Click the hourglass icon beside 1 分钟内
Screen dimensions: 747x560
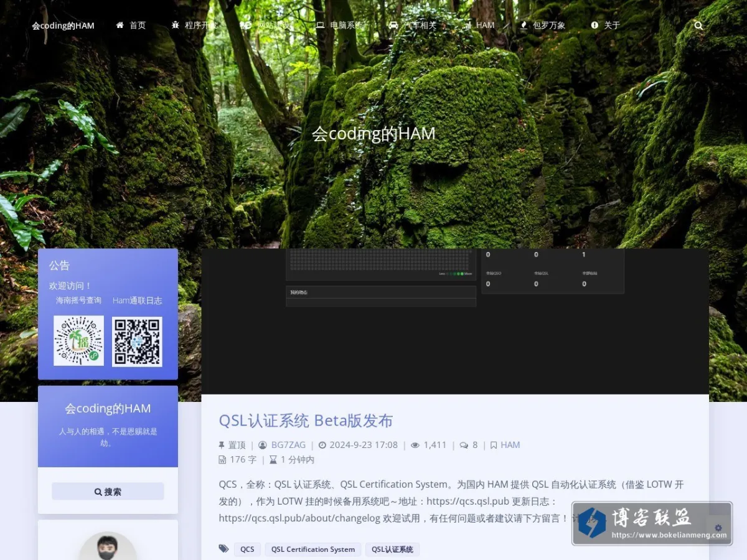point(273,460)
